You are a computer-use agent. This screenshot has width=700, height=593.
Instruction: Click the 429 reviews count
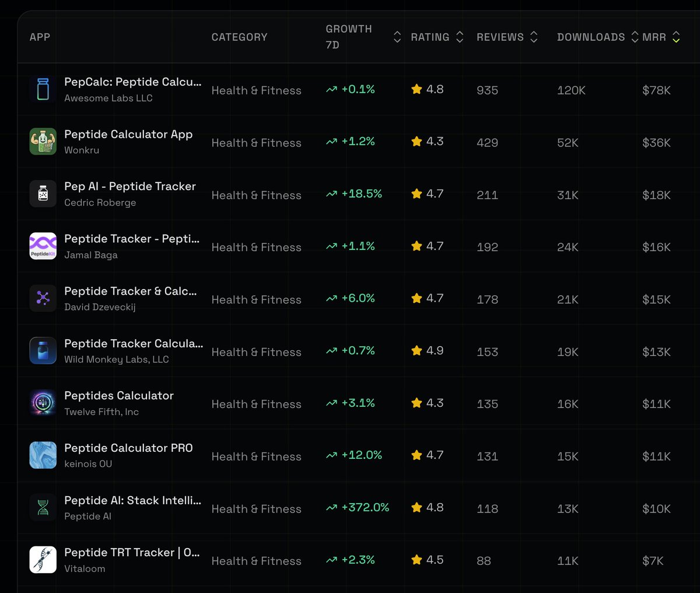(x=487, y=142)
